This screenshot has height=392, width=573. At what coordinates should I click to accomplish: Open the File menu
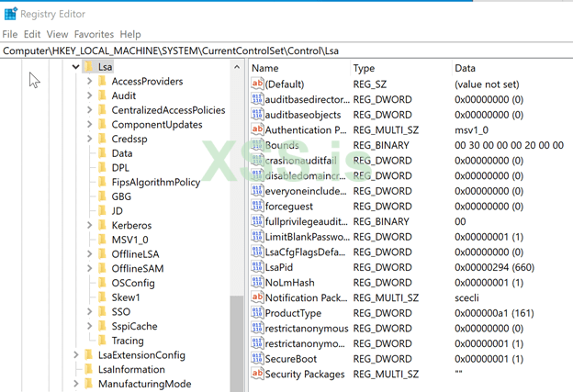point(10,34)
